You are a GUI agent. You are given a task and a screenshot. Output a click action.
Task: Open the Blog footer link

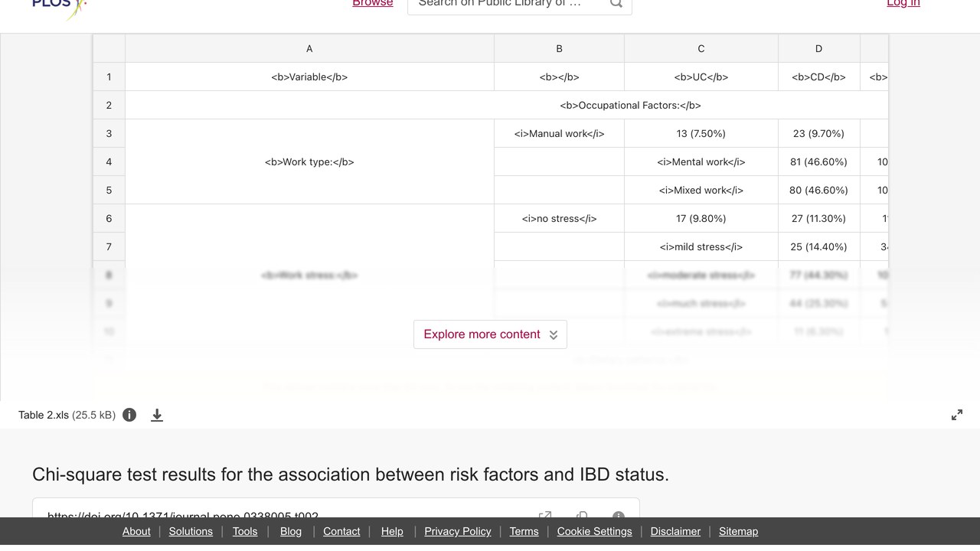[291, 531]
